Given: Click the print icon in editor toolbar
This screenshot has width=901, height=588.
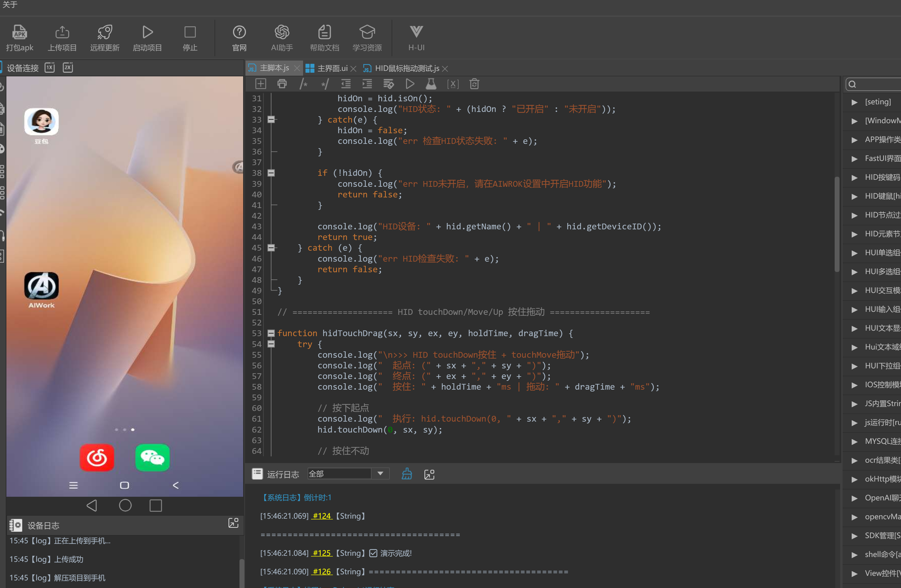Looking at the screenshot, I should coord(282,84).
